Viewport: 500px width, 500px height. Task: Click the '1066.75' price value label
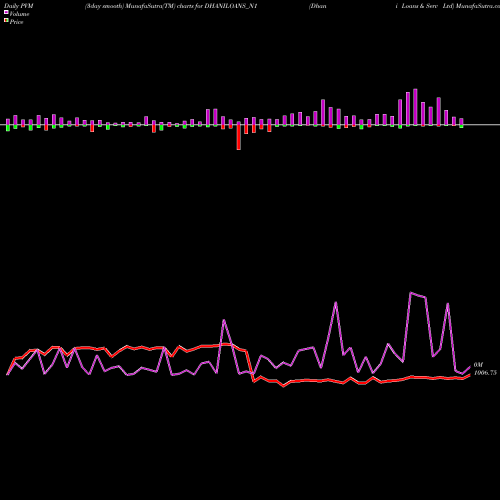tap(485, 373)
